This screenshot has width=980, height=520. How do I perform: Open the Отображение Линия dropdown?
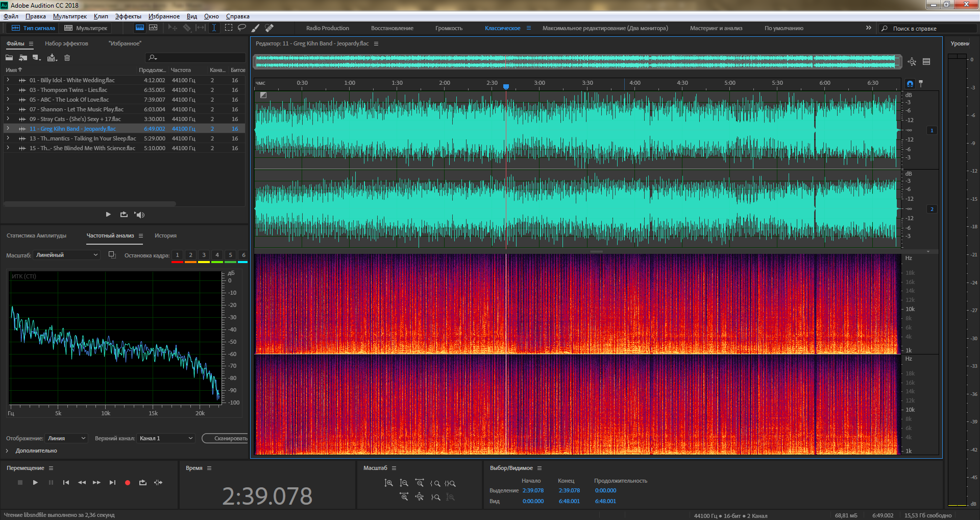pyautogui.click(x=67, y=438)
